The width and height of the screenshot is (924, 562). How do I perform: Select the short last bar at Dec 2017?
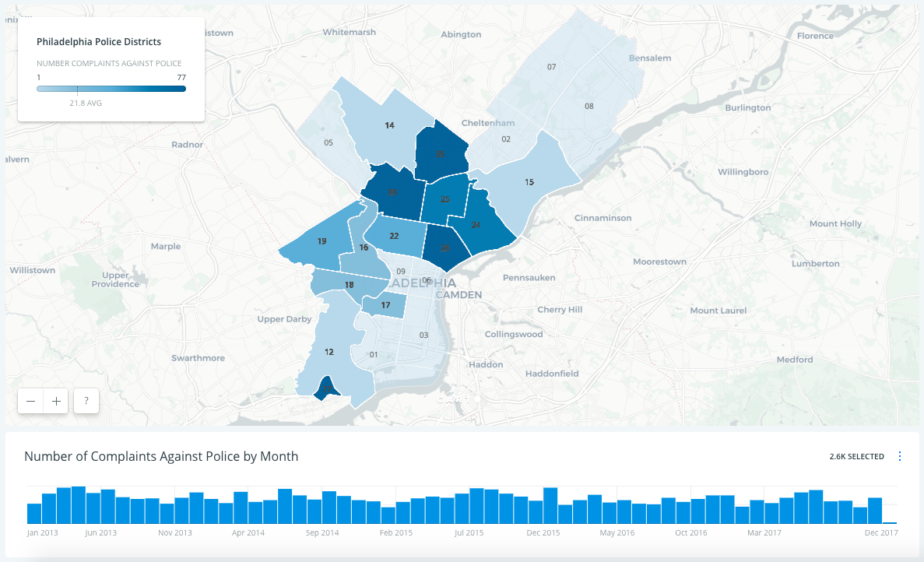(x=890, y=522)
